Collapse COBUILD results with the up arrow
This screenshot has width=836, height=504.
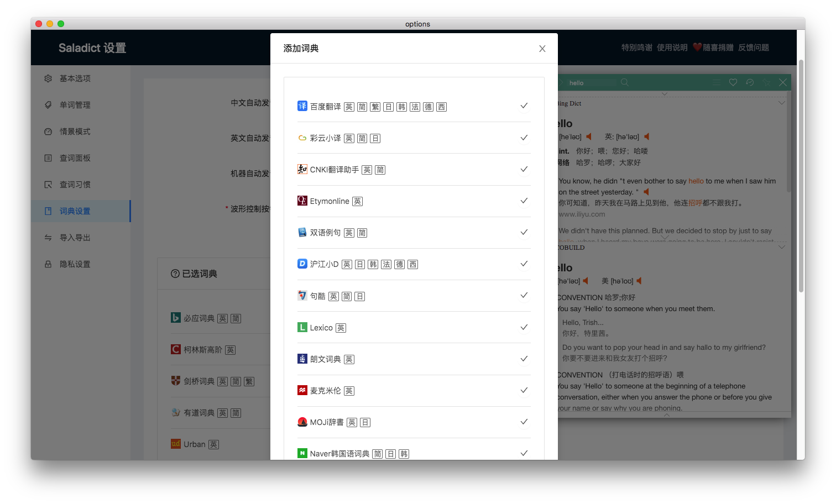(667, 414)
